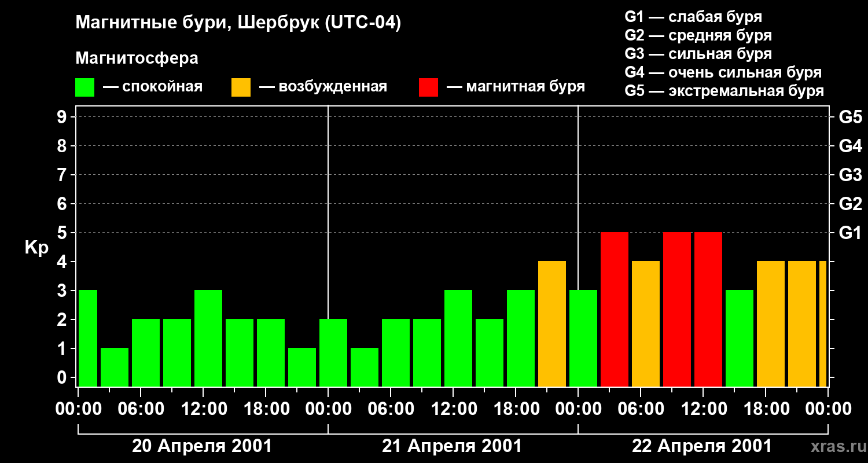
Task: Click the '— магнитная буря' legend label
Action: tap(516, 87)
